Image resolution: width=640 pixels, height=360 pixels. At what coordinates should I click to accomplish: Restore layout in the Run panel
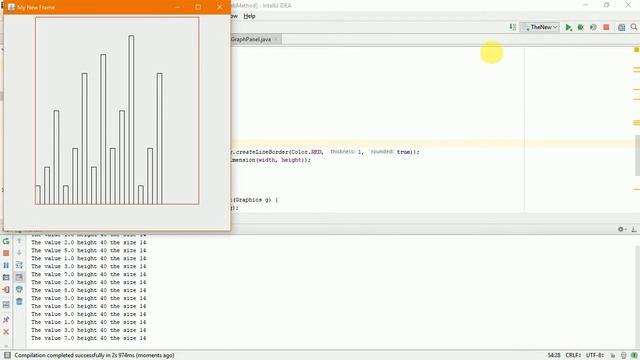click(6, 304)
